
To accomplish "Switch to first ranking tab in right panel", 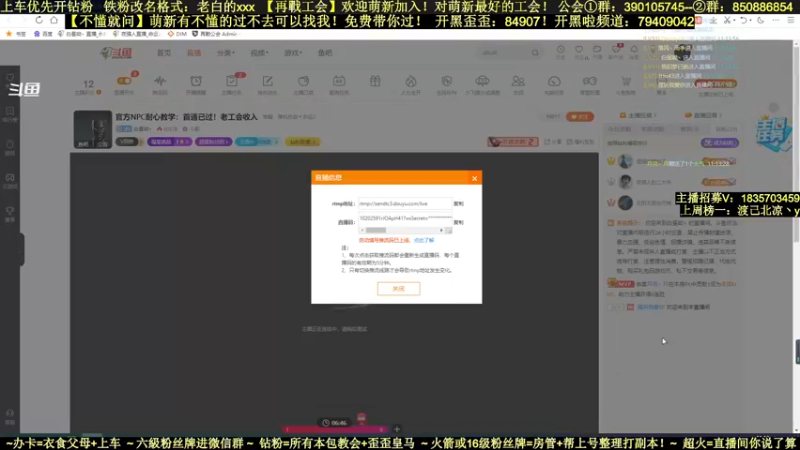I will [x=619, y=129].
